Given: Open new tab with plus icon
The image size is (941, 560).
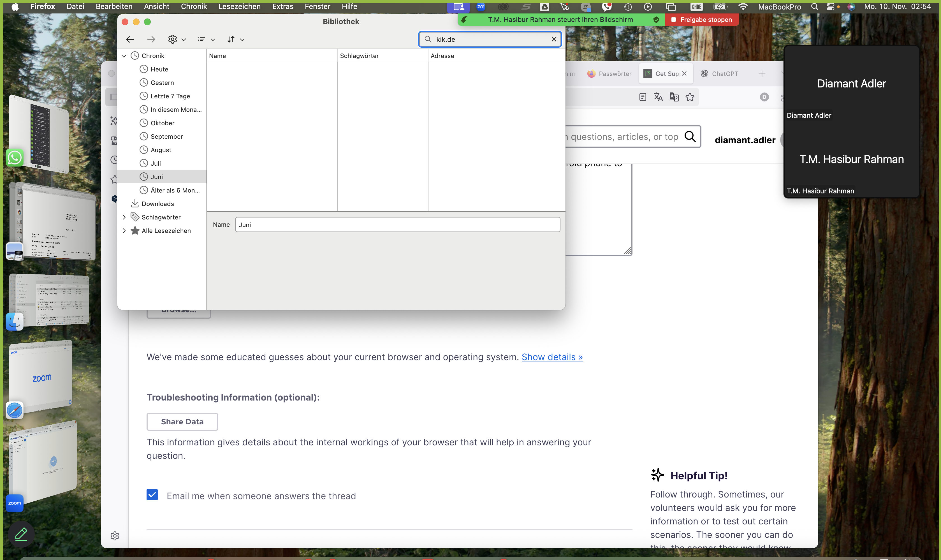Looking at the screenshot, I should (x=762, y=74).
